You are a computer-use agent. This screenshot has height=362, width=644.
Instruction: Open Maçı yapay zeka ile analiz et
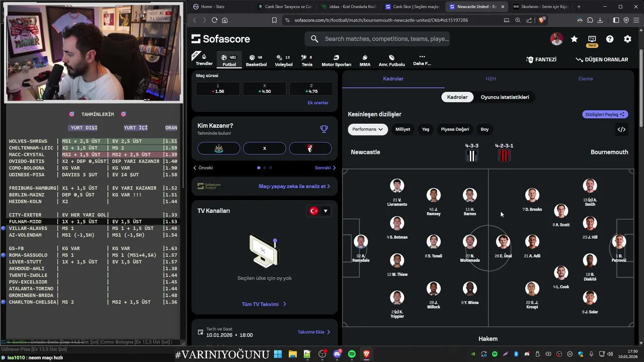[x=294, y=186]
